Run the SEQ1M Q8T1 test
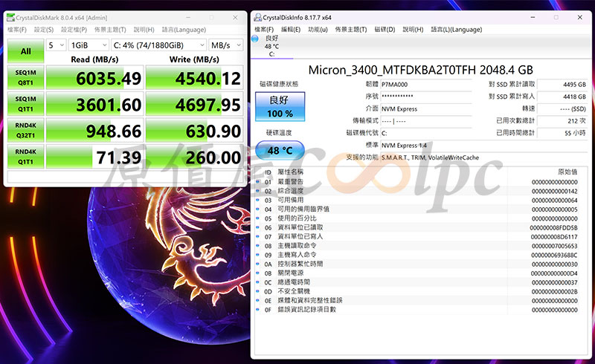Screen dimensions: 595x364 [x=26, y=77]
